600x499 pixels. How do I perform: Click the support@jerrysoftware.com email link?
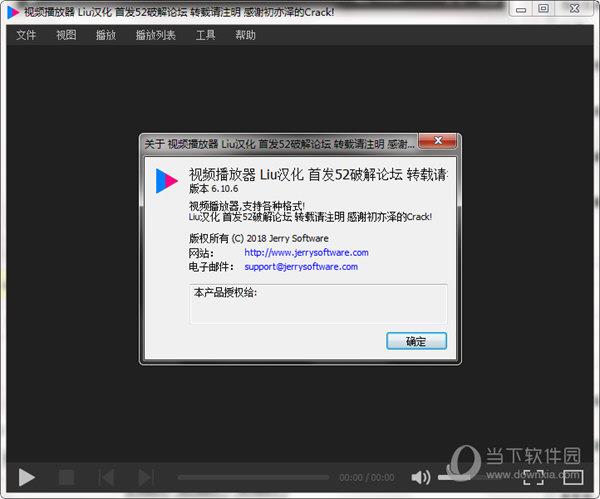point(300,267)
